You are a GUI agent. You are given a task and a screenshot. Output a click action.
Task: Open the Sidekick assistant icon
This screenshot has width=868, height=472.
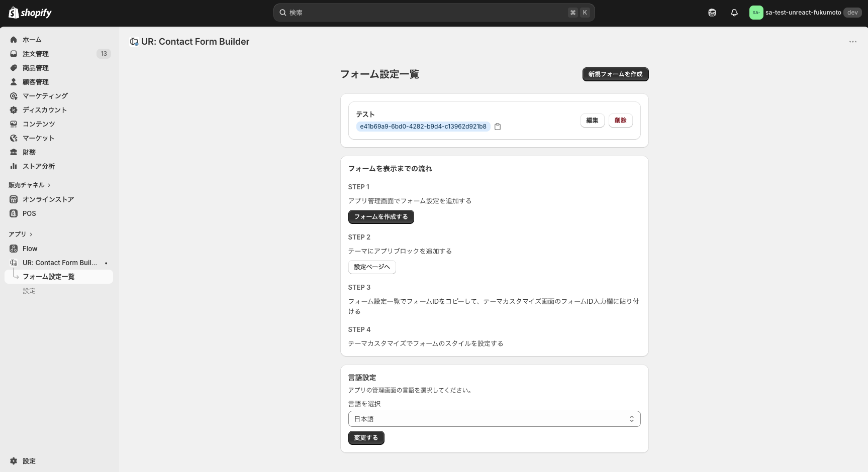[x=712, y=13]
